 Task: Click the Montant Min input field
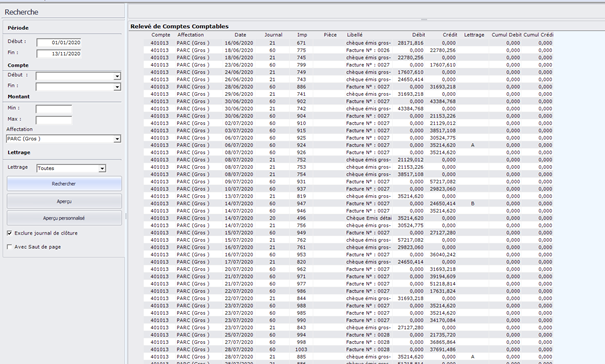[x=54, y=109]
